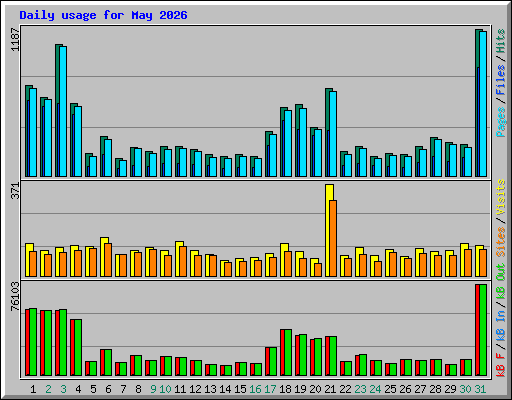Click day 28 on the x-axis
512x400 pixels.
click(x=435, y=389)
